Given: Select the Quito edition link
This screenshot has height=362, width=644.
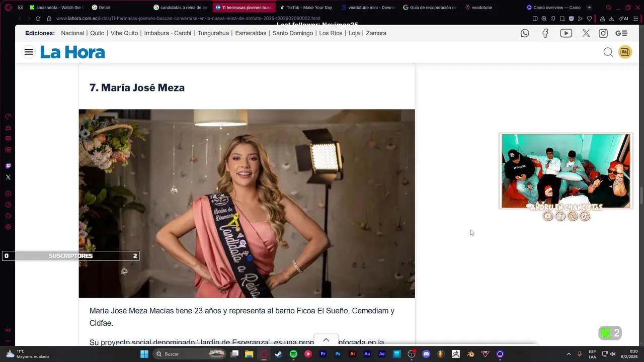Looking at the screenshot, I should coord(97,33).
